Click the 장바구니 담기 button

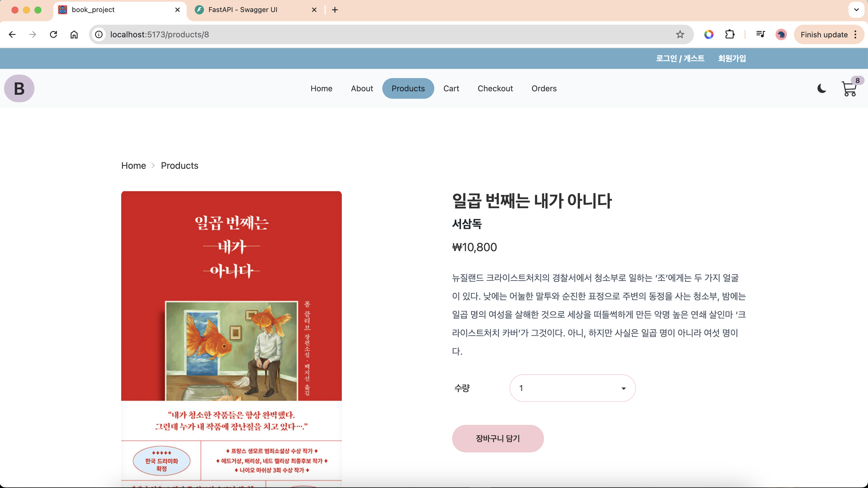click(x=498, y=438)
